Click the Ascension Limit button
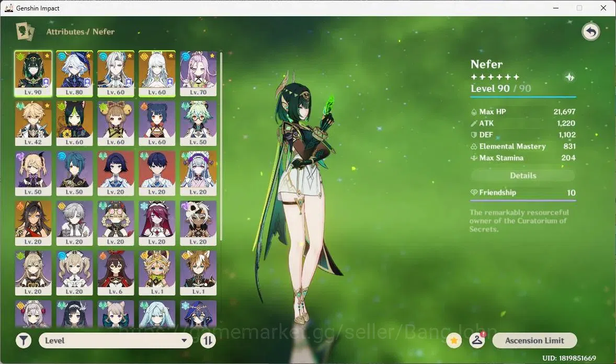 click(534, 340)
